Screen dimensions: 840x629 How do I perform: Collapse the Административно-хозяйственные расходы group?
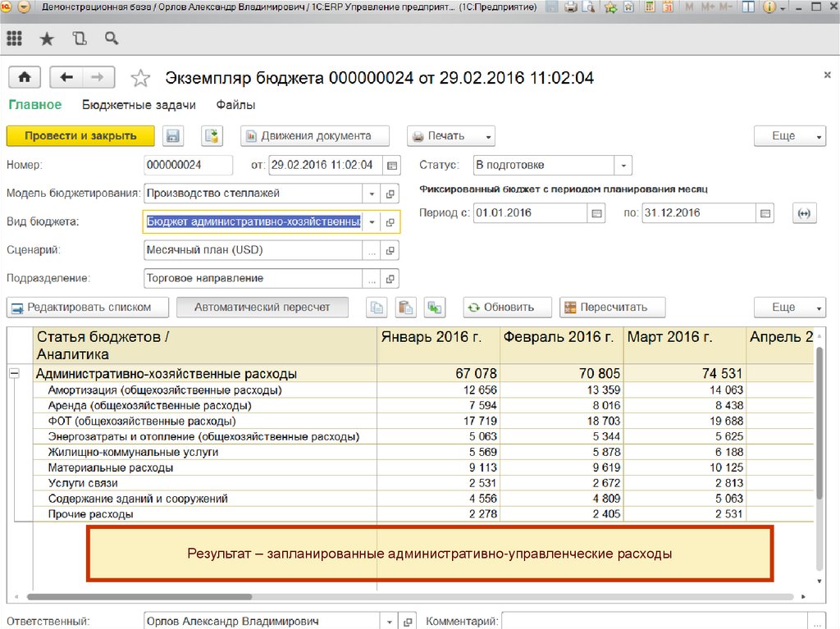(14, 374)
